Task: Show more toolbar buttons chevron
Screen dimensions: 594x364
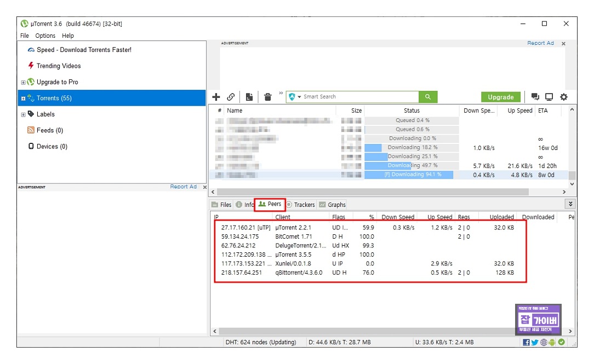Action: click(x=281, y=93)
